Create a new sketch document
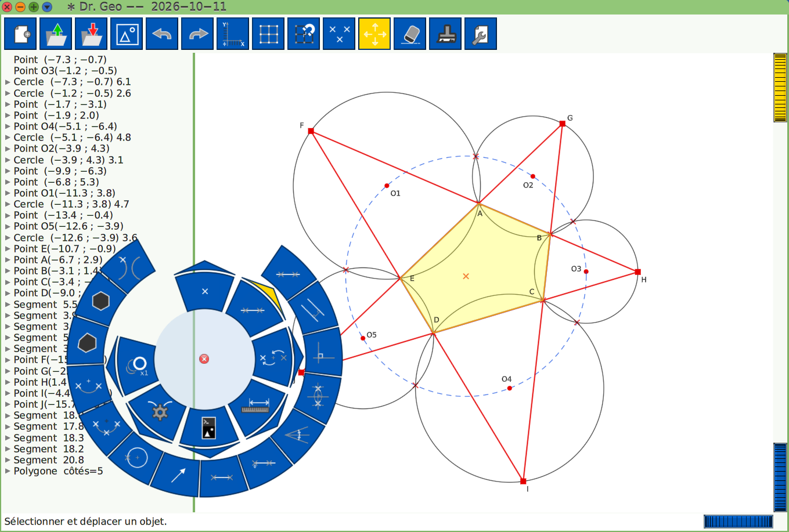Screen dimensions: 789x532 21,34
